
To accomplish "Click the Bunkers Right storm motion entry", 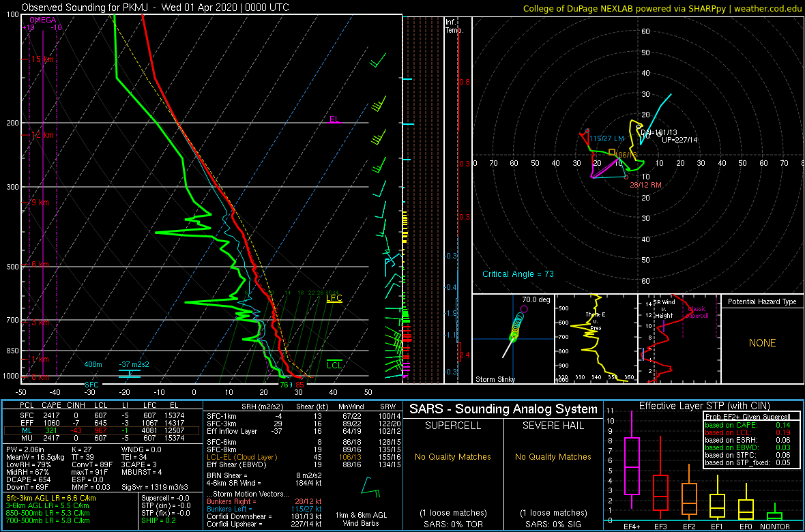I will point(265,501).
